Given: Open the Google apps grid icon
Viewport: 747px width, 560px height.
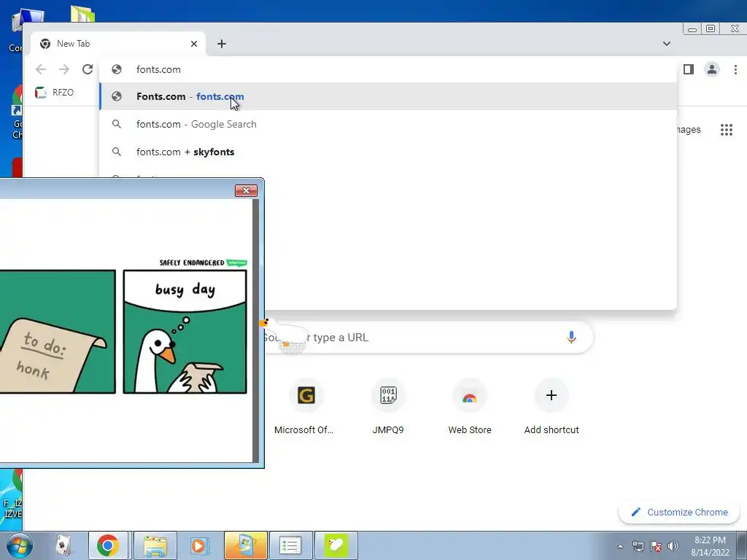Looking at the screenshot, I should (726, 130).
